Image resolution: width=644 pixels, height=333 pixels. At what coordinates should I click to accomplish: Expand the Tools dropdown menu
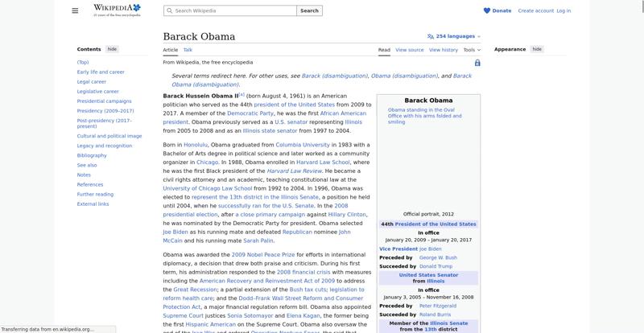click(472, 50)
